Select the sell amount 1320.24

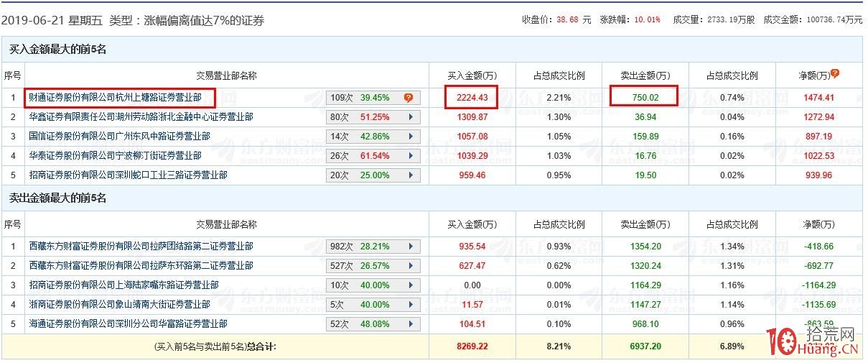coord(644,266)
